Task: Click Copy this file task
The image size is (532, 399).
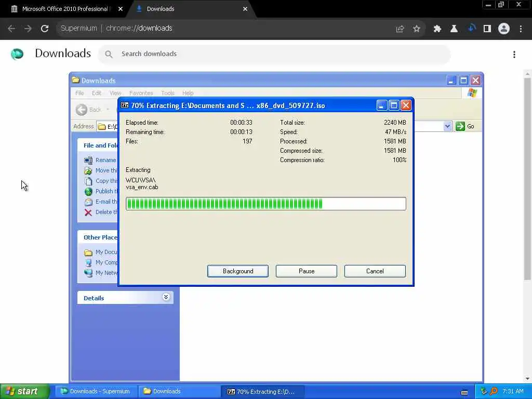Action: (x=100, y=181)
